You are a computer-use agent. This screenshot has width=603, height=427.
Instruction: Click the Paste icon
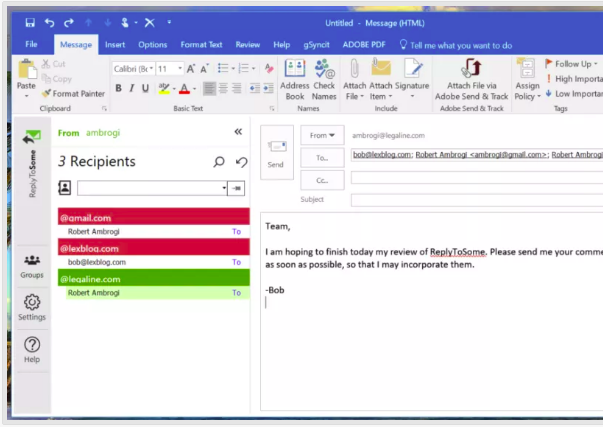(x=26, y=70)
